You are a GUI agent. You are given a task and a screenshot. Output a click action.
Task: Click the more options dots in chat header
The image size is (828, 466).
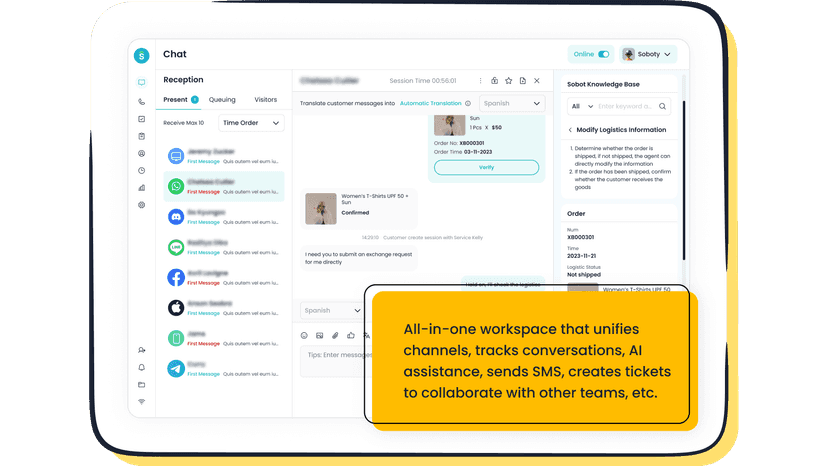(480, 81)
